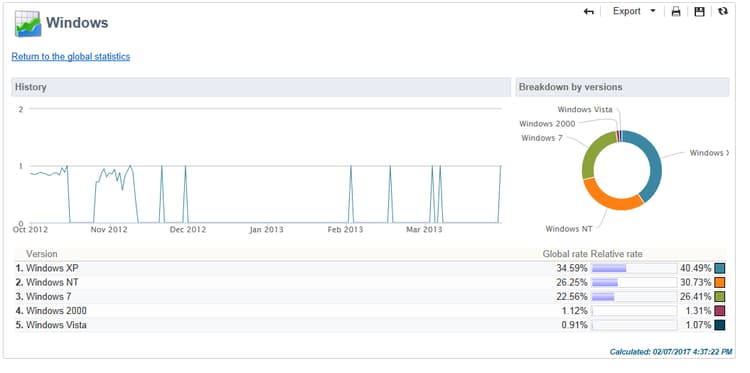Click the Windows NT version row
Screen dimensions: 750x373
pyautogui.click(x=370, y=283)
